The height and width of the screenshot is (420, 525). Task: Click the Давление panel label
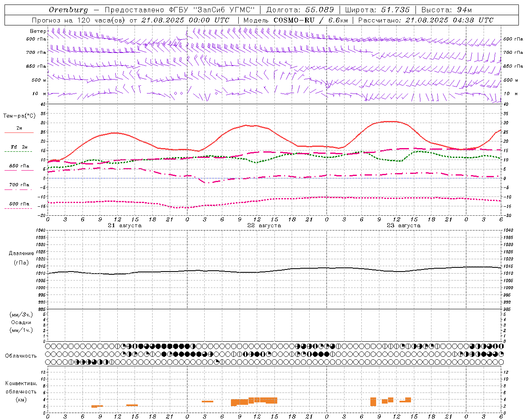(x=21, y=253)
